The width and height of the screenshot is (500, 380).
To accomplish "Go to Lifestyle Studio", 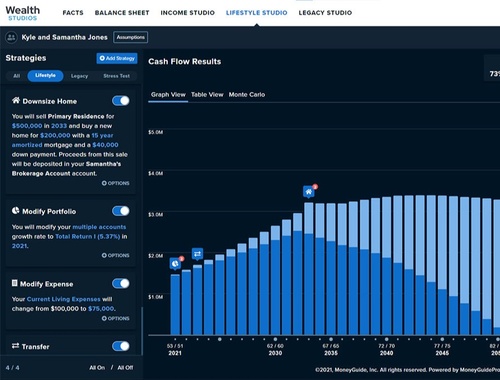I will click(x=256, y=13).
